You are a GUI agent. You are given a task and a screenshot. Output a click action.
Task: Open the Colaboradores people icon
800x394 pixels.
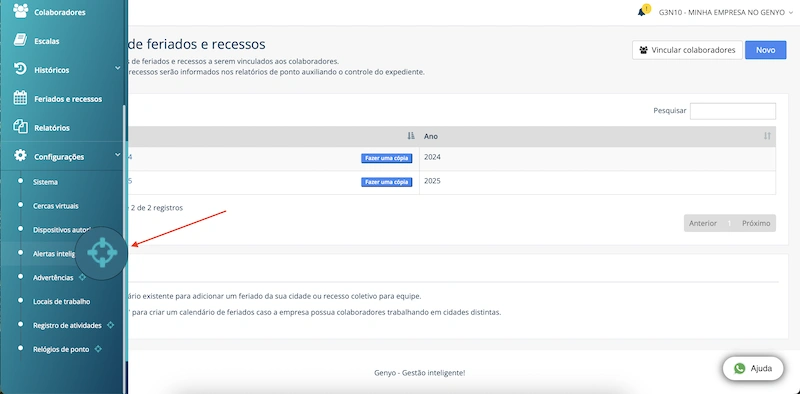pyautogui.click(x=20, y=11)
